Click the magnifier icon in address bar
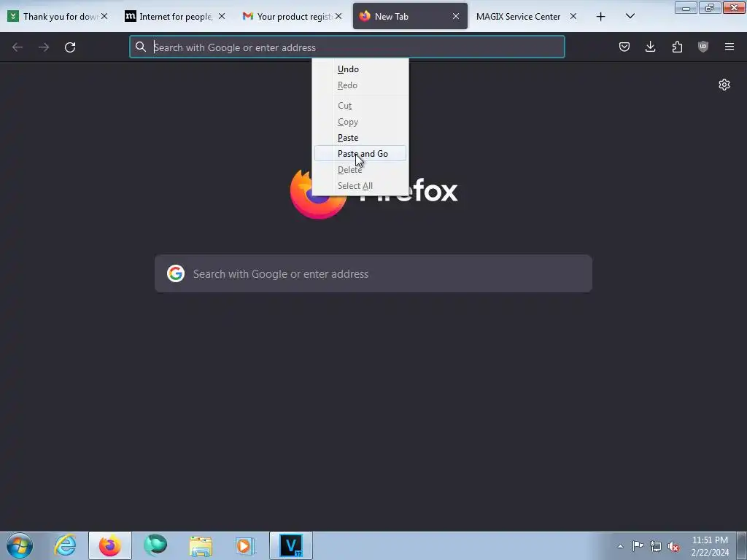Screen dimensions: 747x560 click(141, 47)
